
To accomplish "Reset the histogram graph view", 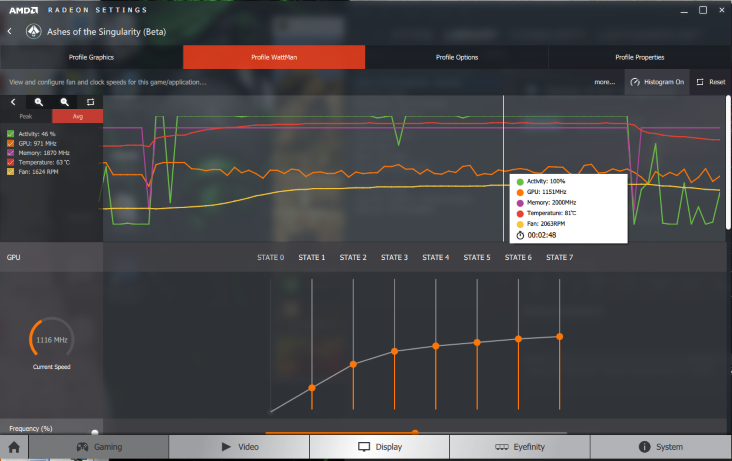I will 90,102.
